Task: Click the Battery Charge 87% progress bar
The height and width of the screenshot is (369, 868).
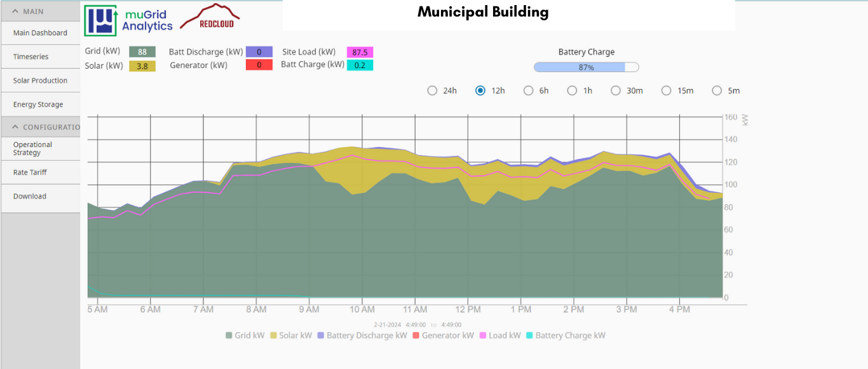Action: (x=586, y=67)
